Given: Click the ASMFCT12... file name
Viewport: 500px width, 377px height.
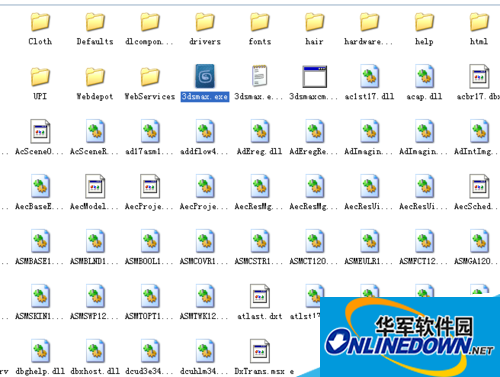Looking at the screenshot, I should (x=423, y=261).
